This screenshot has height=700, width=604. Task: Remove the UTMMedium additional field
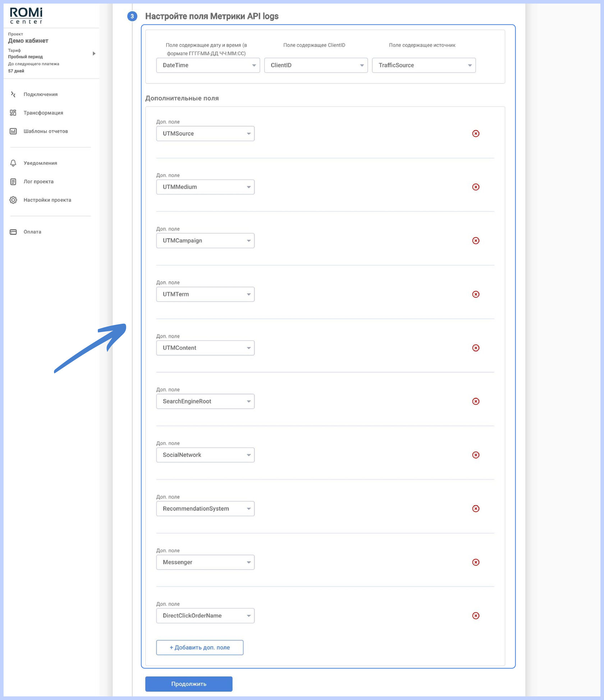[x=476, y=187]
